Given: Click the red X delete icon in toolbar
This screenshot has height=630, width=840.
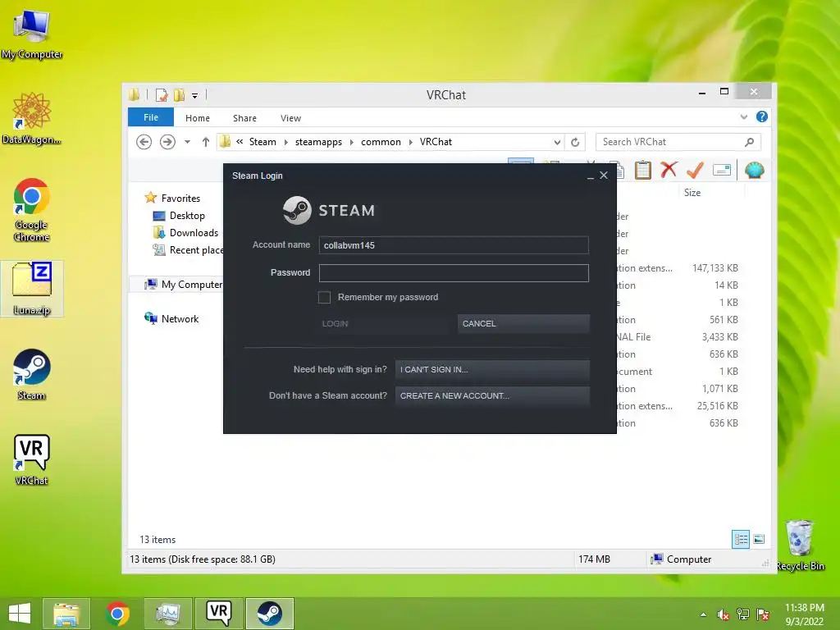Looking at the screenshot, I should [669, 171].
